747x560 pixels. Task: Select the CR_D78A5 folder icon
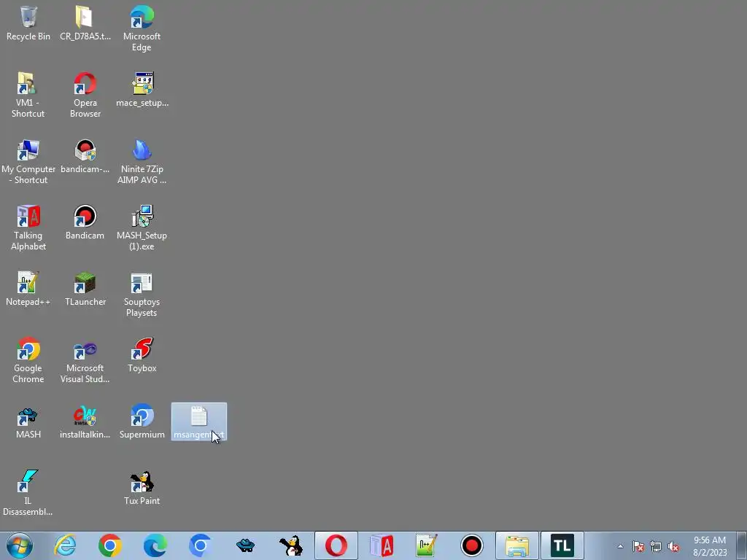[x=85, y=23]
